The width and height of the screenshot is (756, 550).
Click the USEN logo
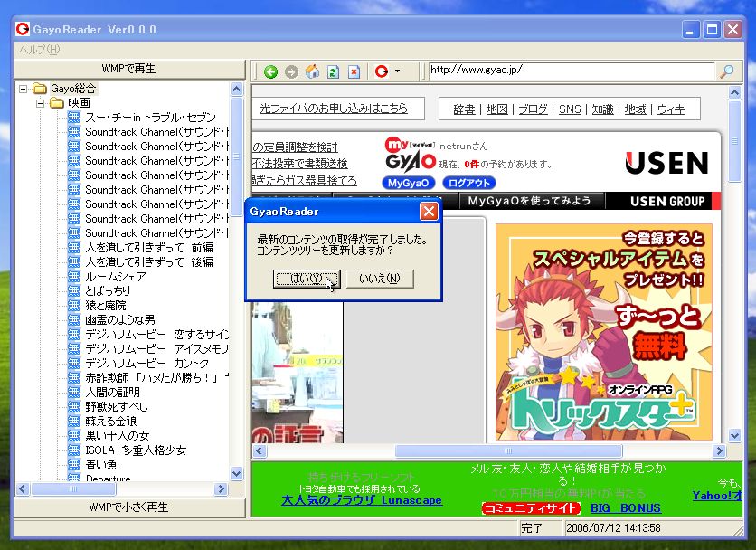(666, 163)
